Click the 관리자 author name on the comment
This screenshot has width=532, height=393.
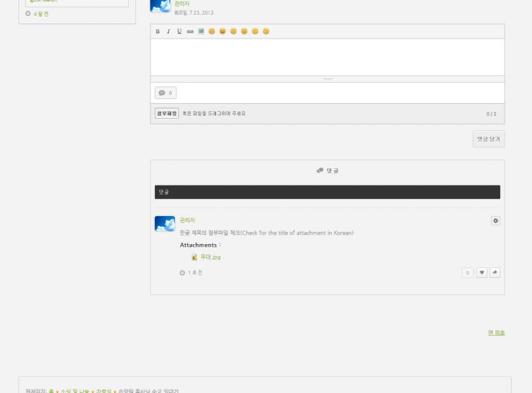(188, 220)
